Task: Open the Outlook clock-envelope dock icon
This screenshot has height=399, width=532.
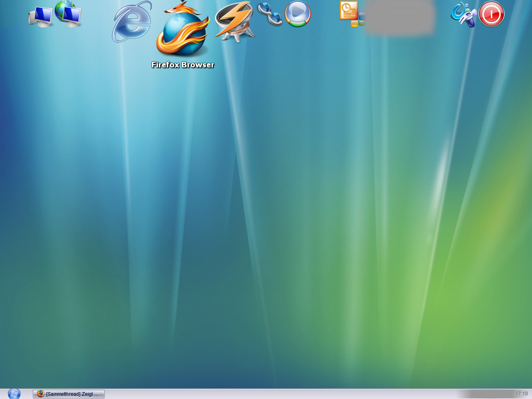Action: click(352, 14)
